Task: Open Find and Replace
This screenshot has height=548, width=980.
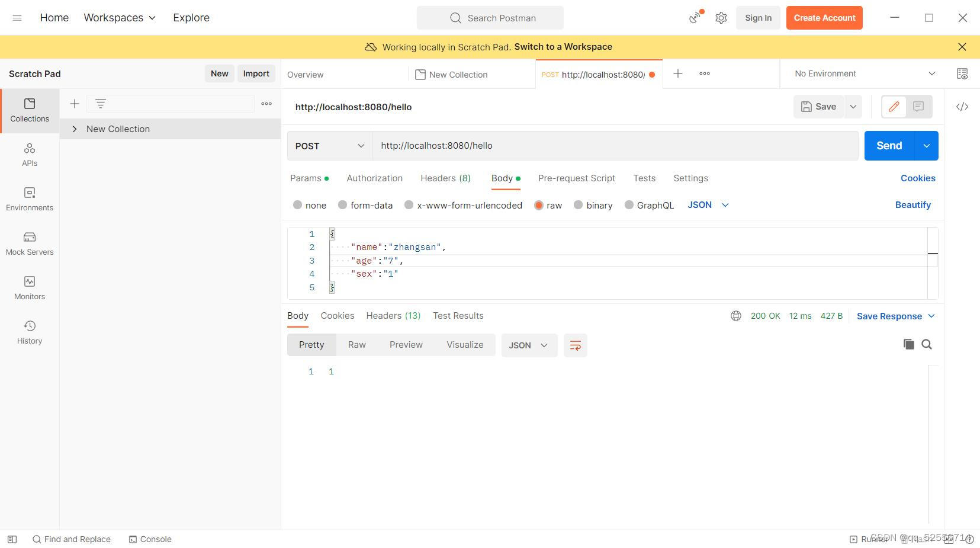Action: (71, 539)
